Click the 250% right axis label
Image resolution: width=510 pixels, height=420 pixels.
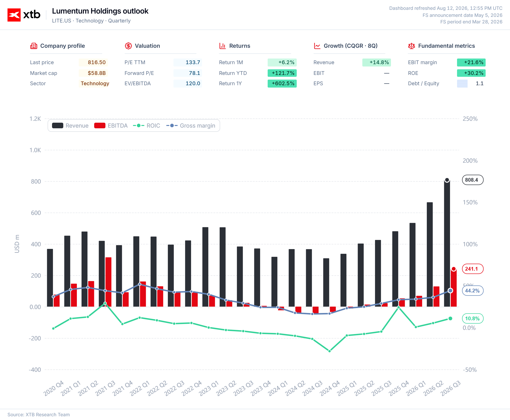point(470,119)
